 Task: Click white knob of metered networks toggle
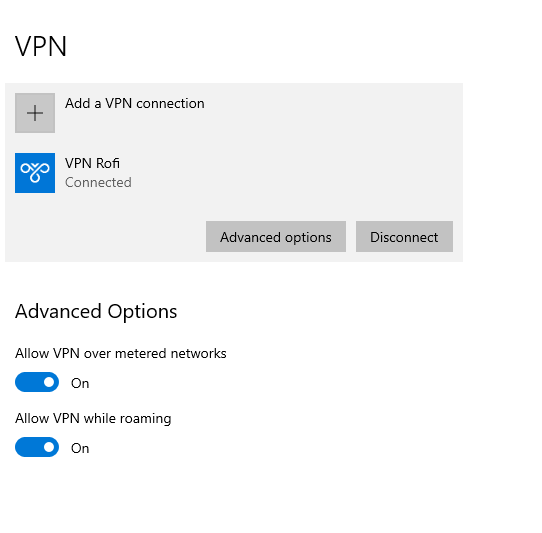click(49, 382)
